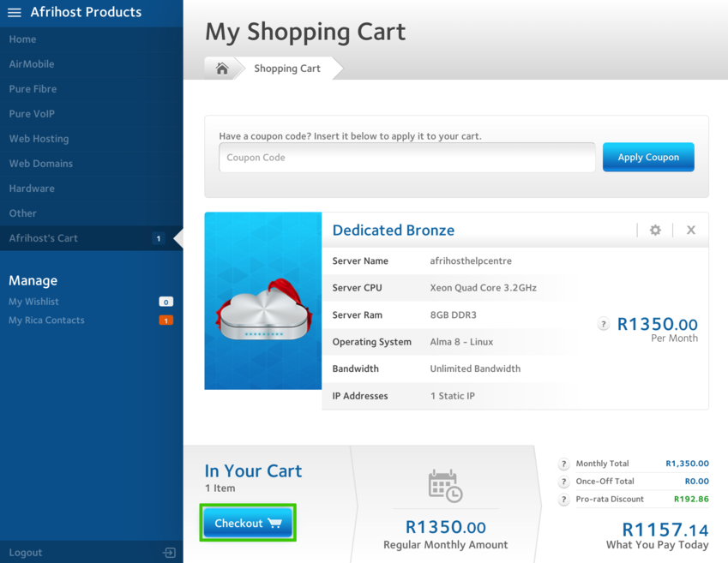Open My Wishlist under Manage
This screenshot has width=728, height=563.
(x=34, y=302)
